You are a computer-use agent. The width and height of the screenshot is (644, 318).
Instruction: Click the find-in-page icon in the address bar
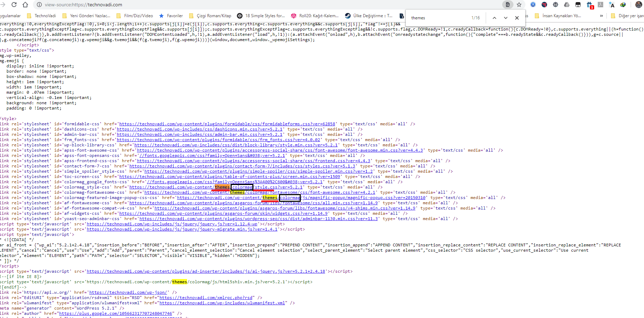click(507, 5)
